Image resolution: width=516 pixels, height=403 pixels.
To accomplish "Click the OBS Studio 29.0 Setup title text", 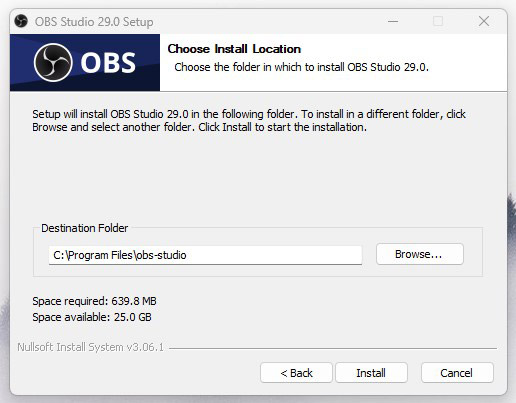I will pos(94,22).
